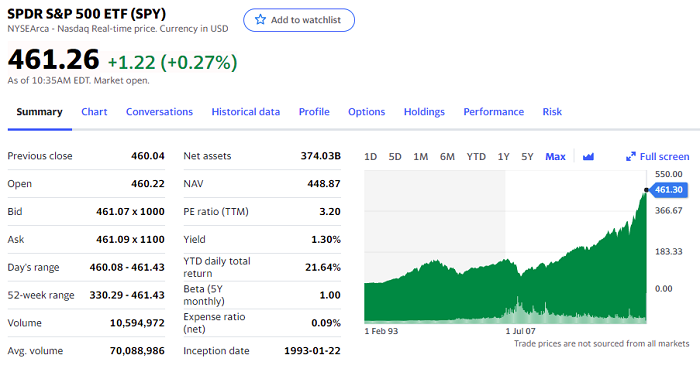
Task: Click the trade prices disclaimer note
Action: pyautogui.click(x=601, y=343)
